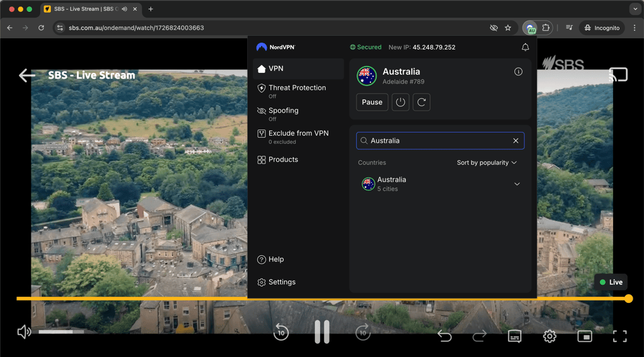Connect to Australia in the results
Image resolution: width=644 pixels, height=357 pixels.
pyautogui.click(x=440, y=184)
